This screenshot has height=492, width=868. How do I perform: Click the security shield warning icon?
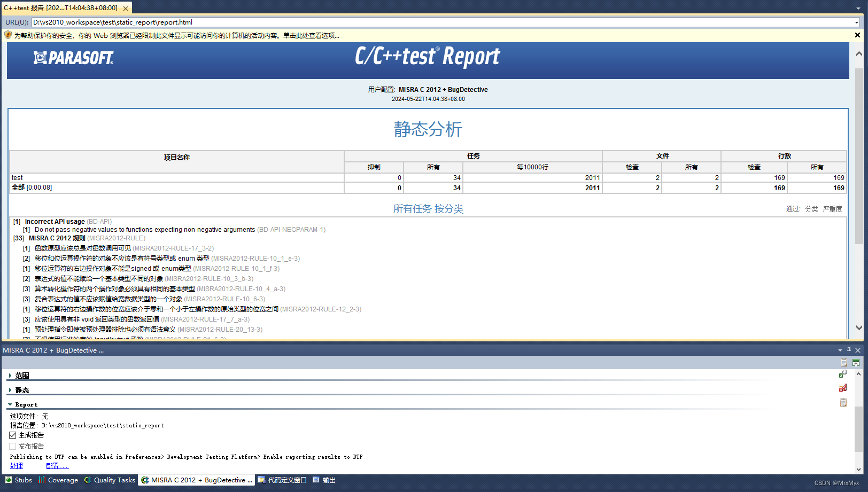tap(8, 35)
